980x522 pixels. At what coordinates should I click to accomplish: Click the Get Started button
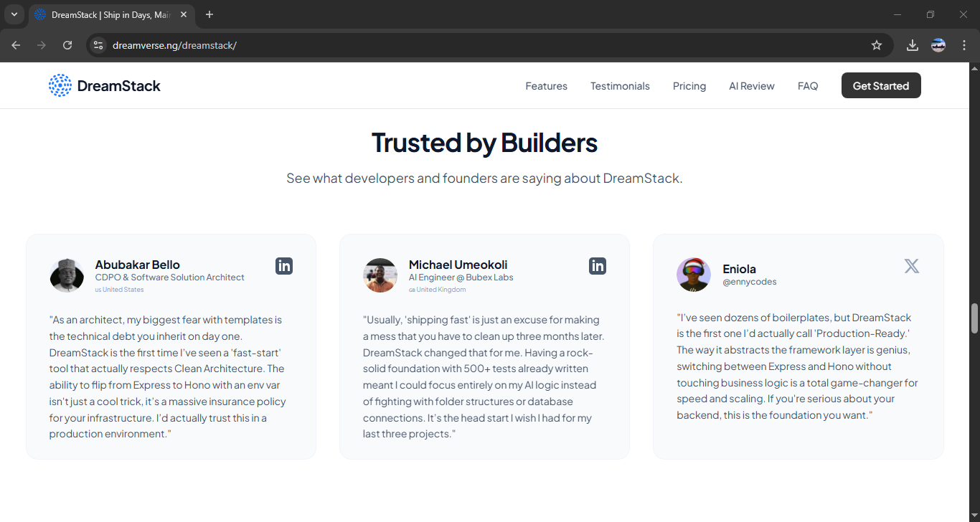tap(881, 85)
